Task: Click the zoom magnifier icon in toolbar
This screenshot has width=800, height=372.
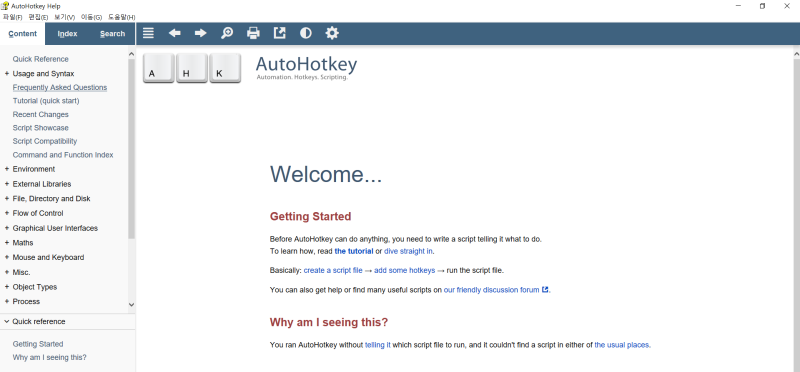Action: (x=227, y=33)
